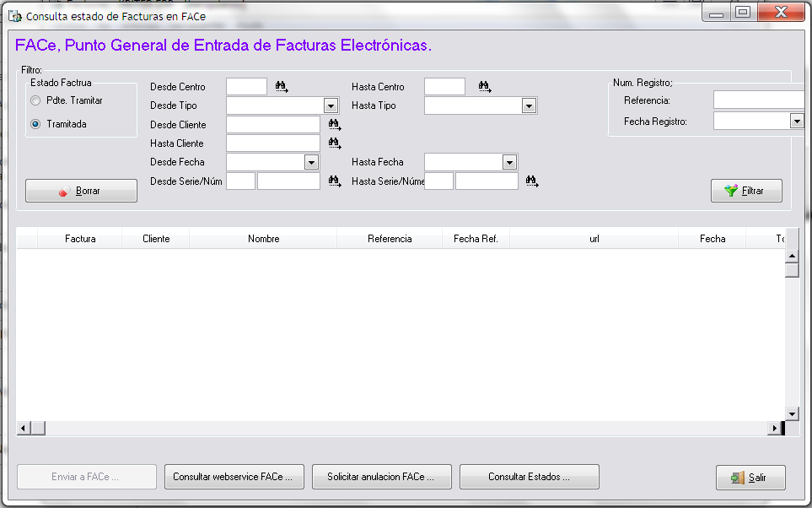Sort by the Nombre column header

click(x=263, y=239)
